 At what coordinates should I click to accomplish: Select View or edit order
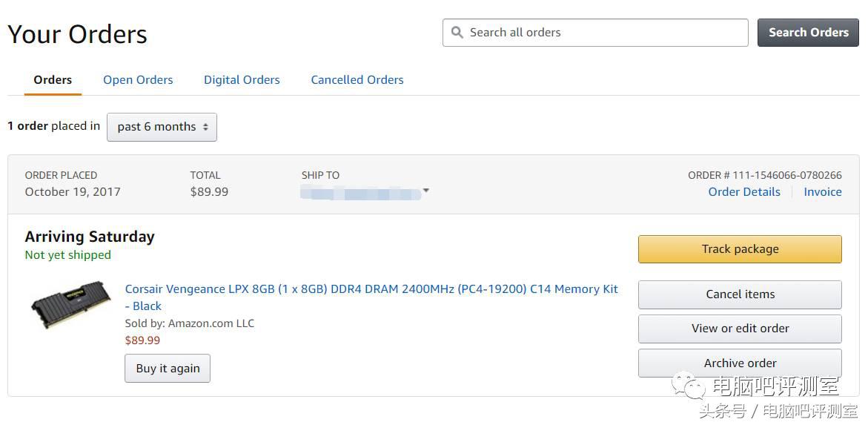tap(740, 329)
